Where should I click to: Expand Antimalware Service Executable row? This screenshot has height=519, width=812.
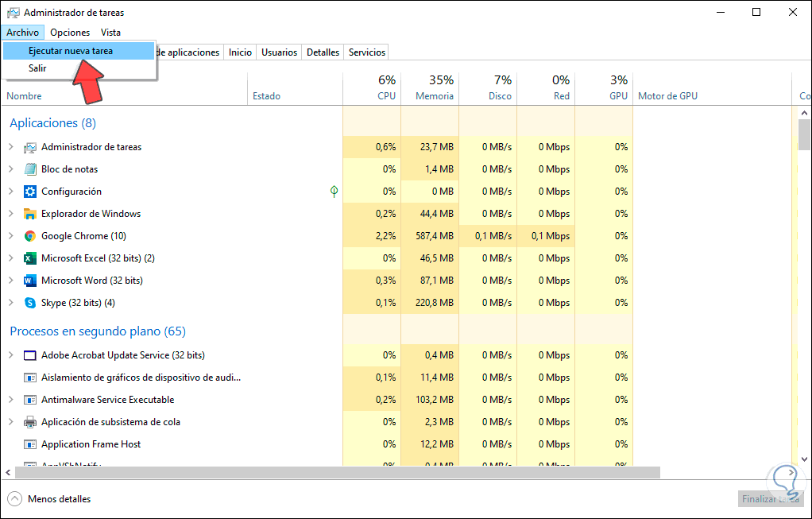[11, 400]
